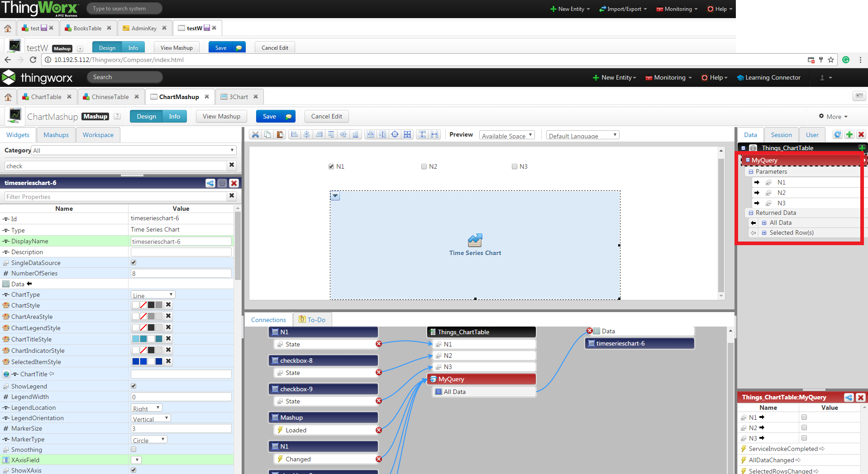The image size is (868, 474).
Task: Add new data entity with green plus
Action: (849, 134)
